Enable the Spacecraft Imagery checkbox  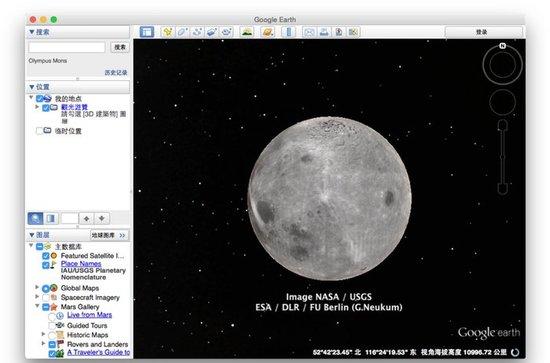pos(46,298)
